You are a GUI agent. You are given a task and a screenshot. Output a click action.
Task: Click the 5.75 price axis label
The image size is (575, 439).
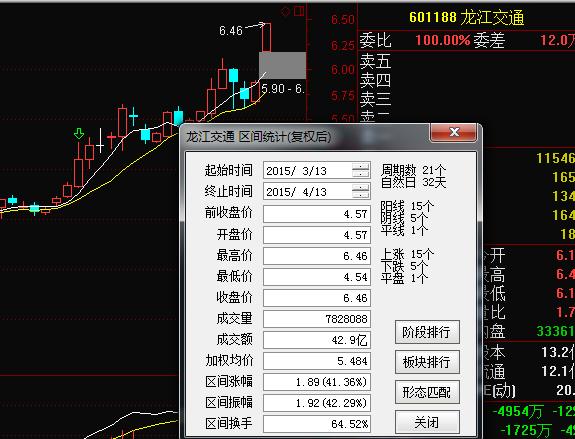click(343, 96)
